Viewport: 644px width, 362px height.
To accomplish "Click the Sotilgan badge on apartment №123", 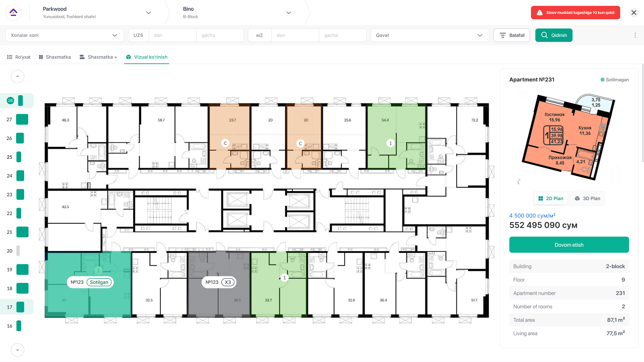I will click(99, 282).
